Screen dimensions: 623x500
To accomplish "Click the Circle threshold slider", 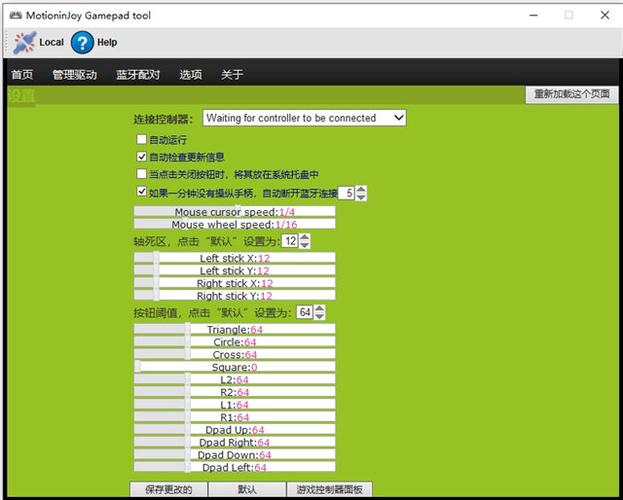I will [x=234, y=342].
